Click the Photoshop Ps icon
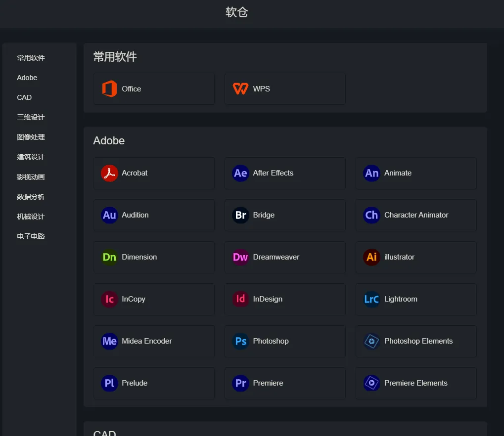Image resolution: width=504 pixels, height=436 pixels. 240,342
